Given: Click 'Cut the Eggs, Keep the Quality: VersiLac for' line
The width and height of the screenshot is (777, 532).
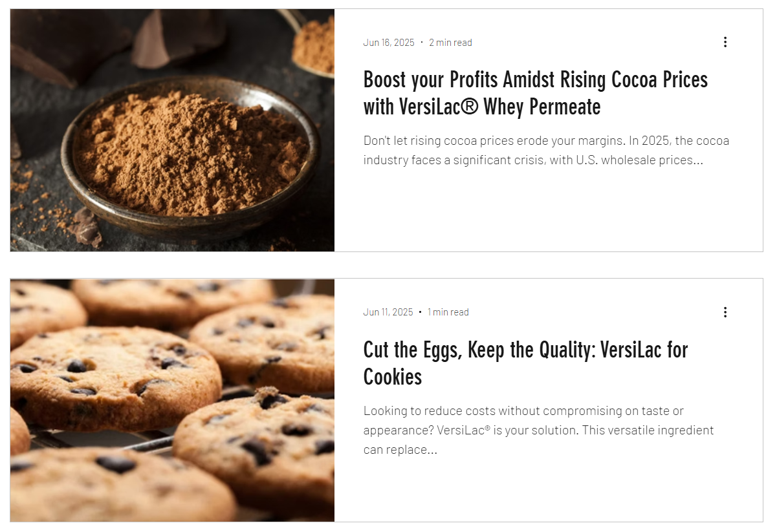Looking at the screenshot, I should point(525,350).
